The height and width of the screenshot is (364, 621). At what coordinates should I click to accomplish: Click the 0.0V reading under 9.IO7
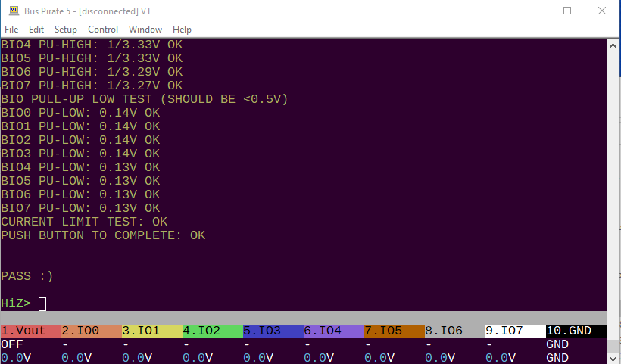click(501, 358)
